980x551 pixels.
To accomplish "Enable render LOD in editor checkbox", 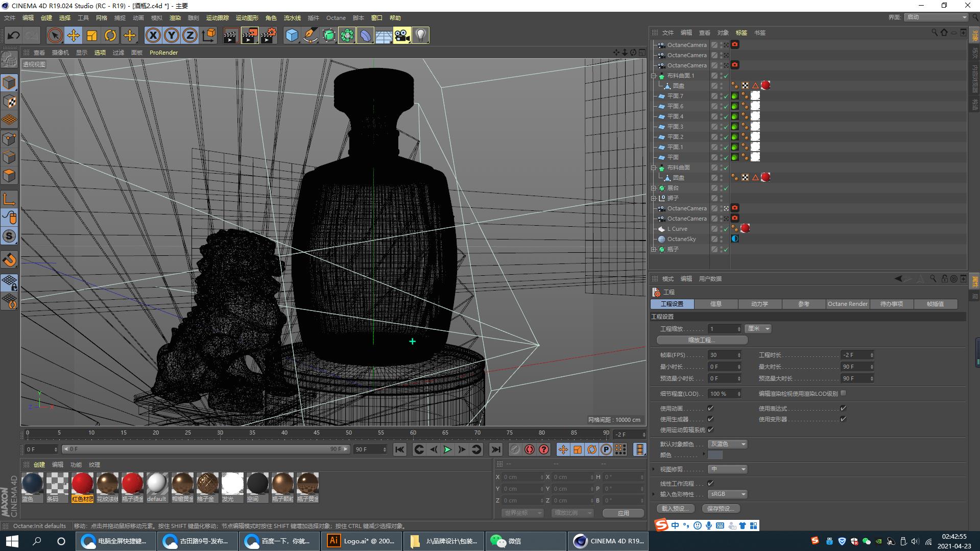I will point(843,393).
